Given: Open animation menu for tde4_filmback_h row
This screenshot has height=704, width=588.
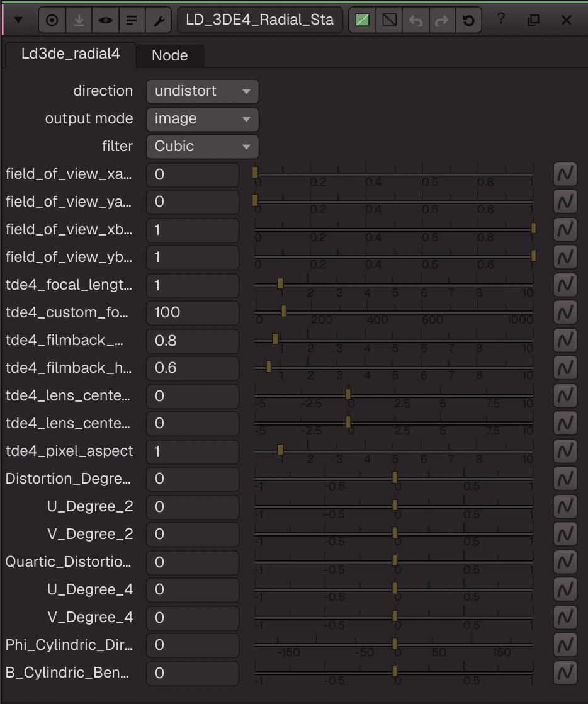Looking at the screenshot, I should click(565, 368).
